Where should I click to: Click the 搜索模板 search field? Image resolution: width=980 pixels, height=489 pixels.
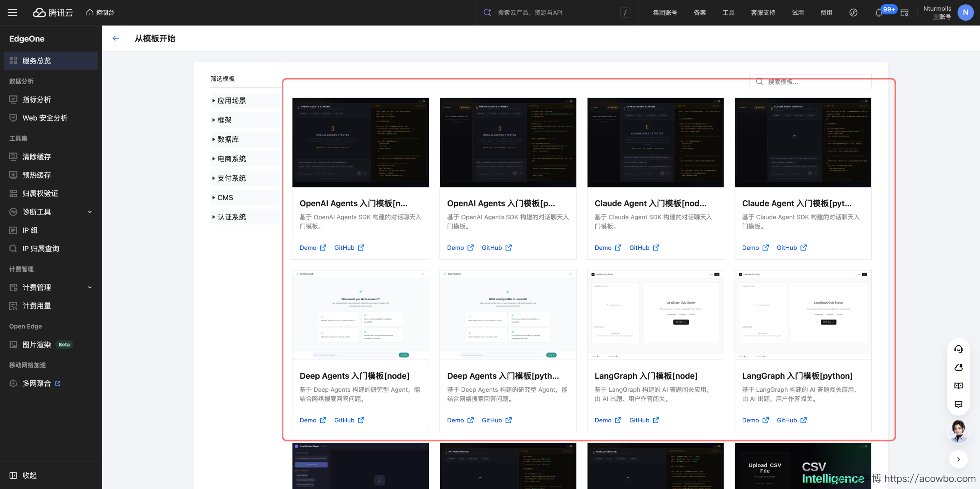click(810, 82)
